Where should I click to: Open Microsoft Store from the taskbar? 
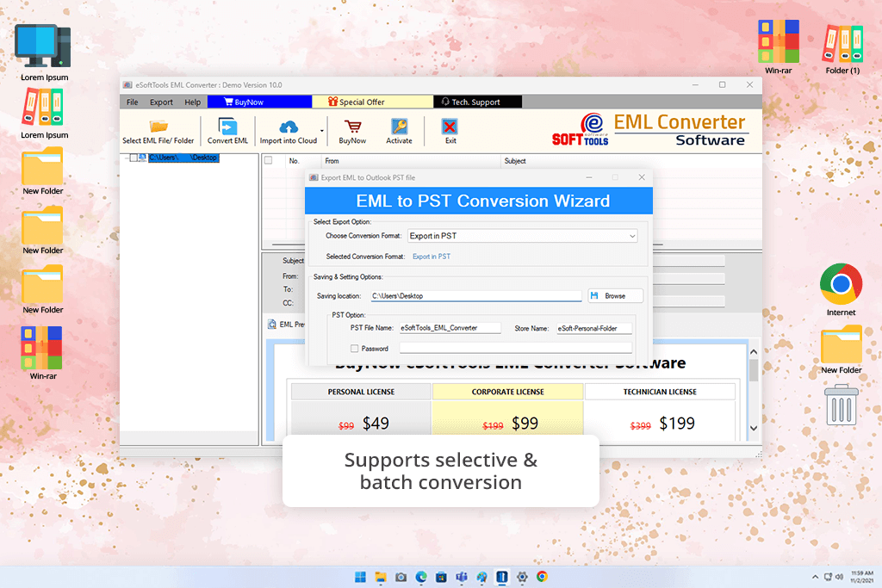click(x=441, y=577)
